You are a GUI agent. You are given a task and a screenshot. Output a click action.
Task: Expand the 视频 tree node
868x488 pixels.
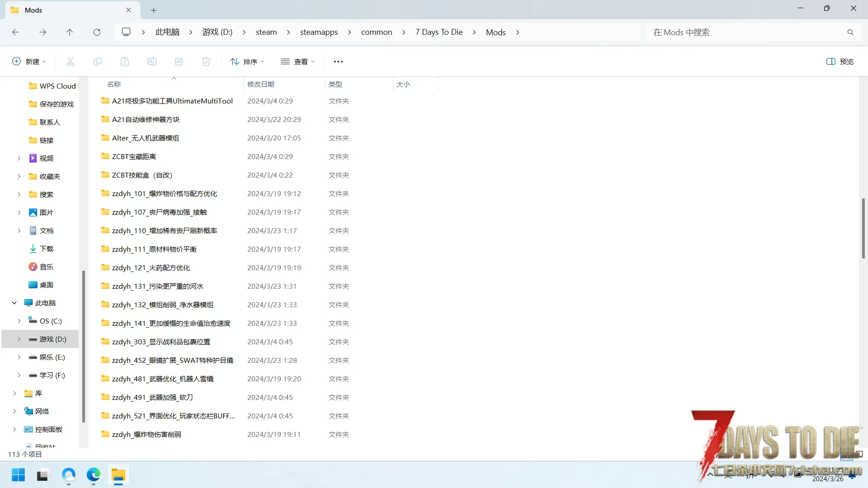click(x=19, y=158)
